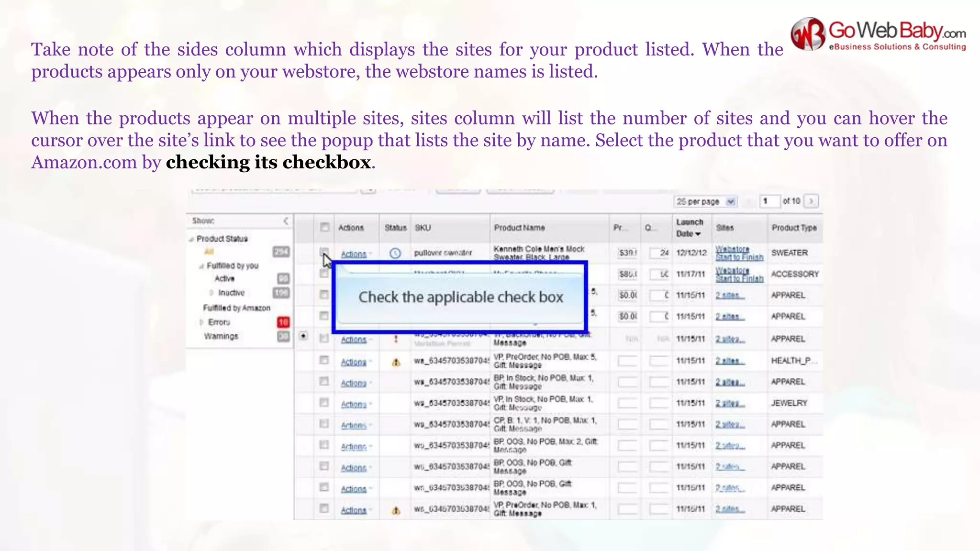This screenshot has height=551, width=980.
Task: Open the 25 per page dropdown
Action: pos(706,201)
